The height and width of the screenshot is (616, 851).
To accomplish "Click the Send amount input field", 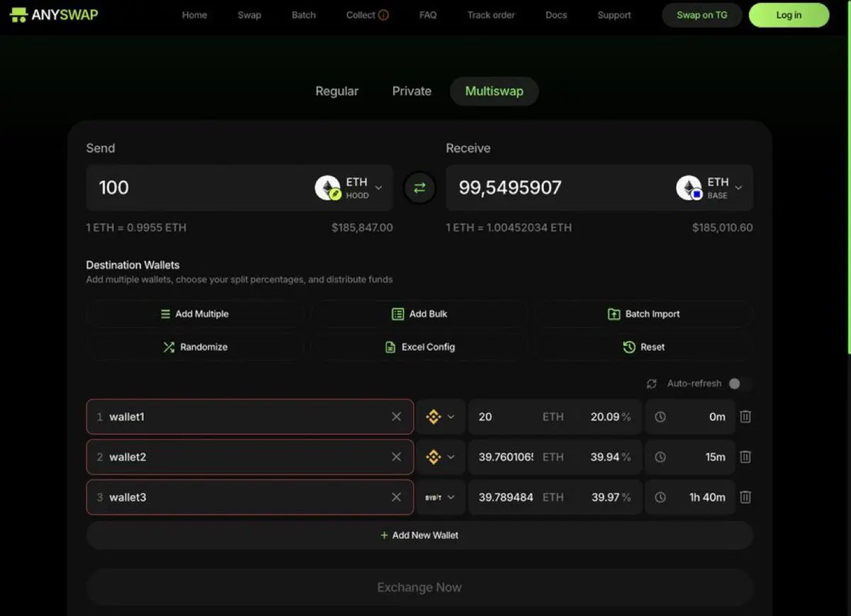I will coord(202,188).
